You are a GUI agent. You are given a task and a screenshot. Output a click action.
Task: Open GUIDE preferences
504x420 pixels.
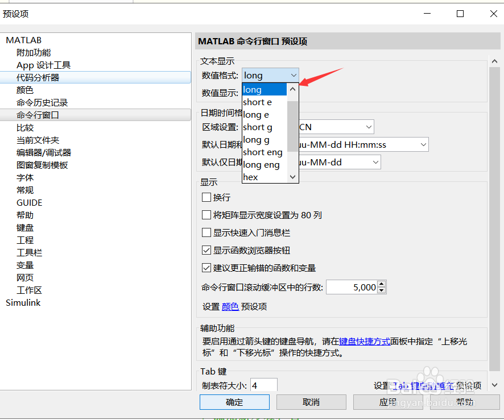[29, 203]
